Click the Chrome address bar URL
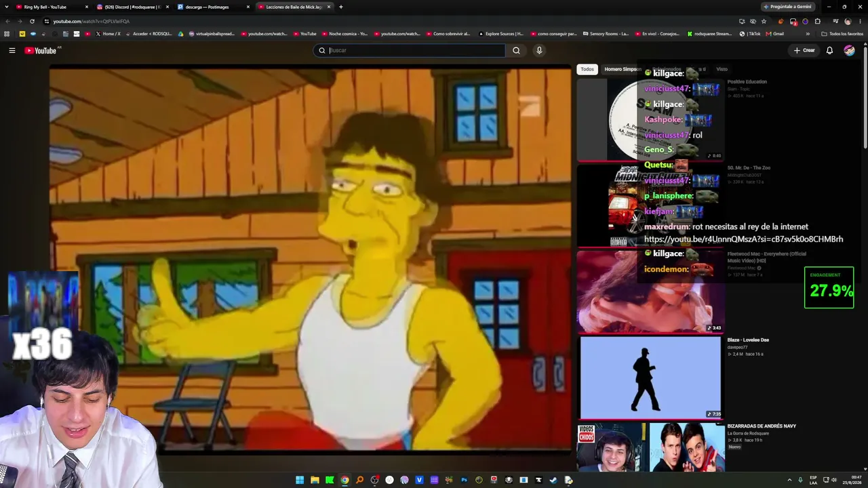868x488 pixels. (91, 21)
